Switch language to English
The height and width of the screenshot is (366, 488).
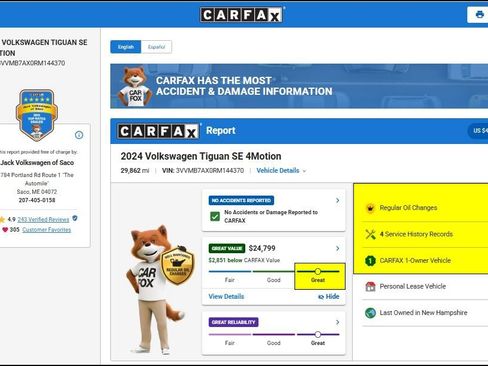pyautogui.click(x=126, y=47)
